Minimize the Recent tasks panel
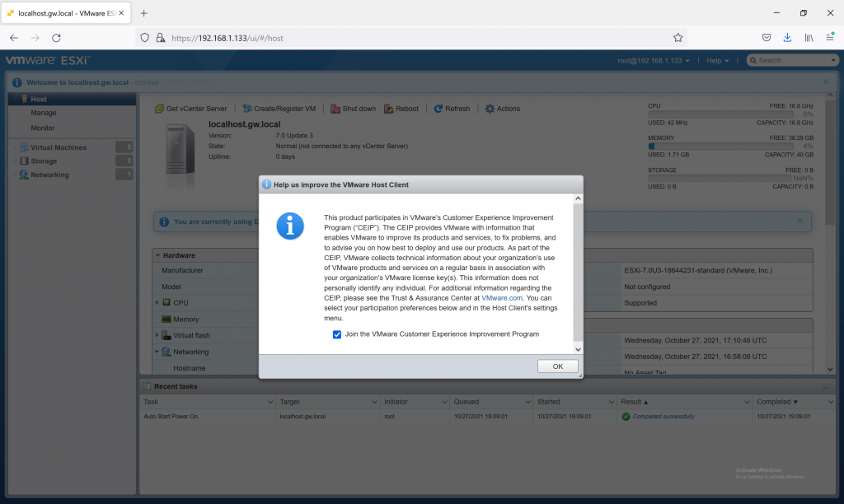The height and width of the screenshot is (504, 844). [826, 386]
